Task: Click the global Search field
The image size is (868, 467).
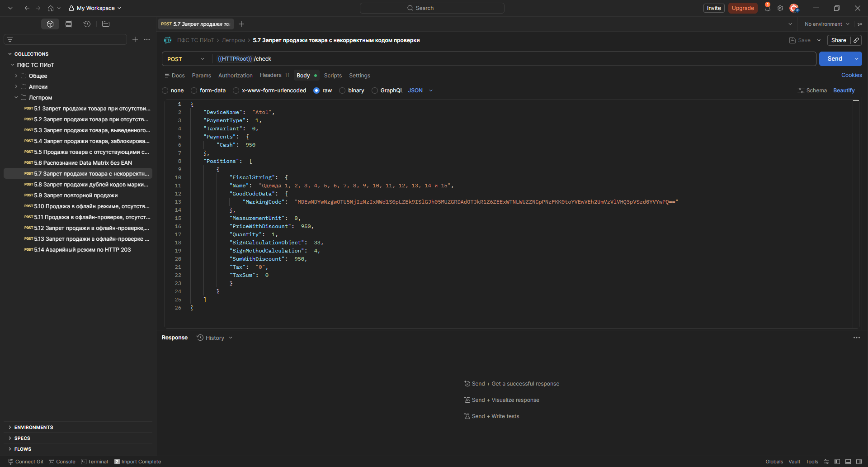Action: click(x=432, y=8)
